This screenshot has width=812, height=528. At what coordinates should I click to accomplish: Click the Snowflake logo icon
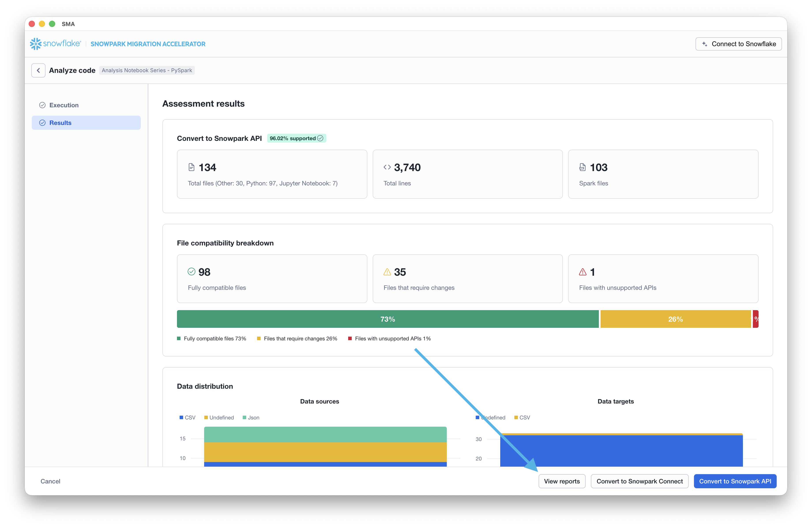36,44
